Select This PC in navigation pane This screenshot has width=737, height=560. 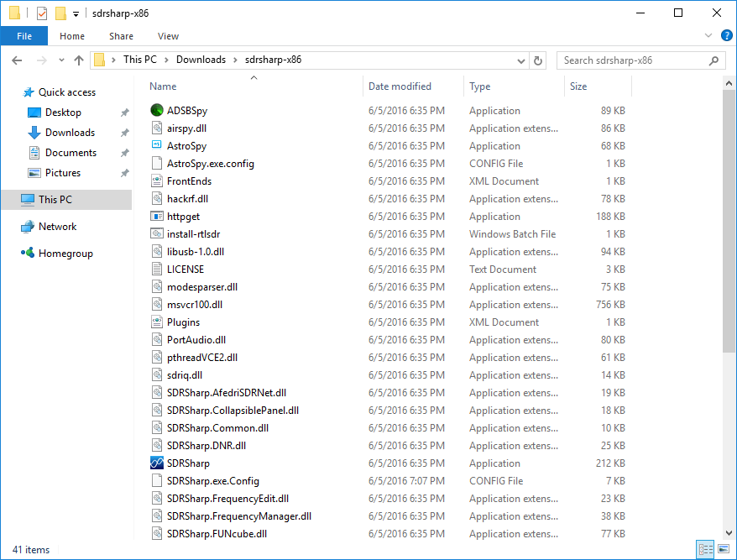click(x=66, y=199)
